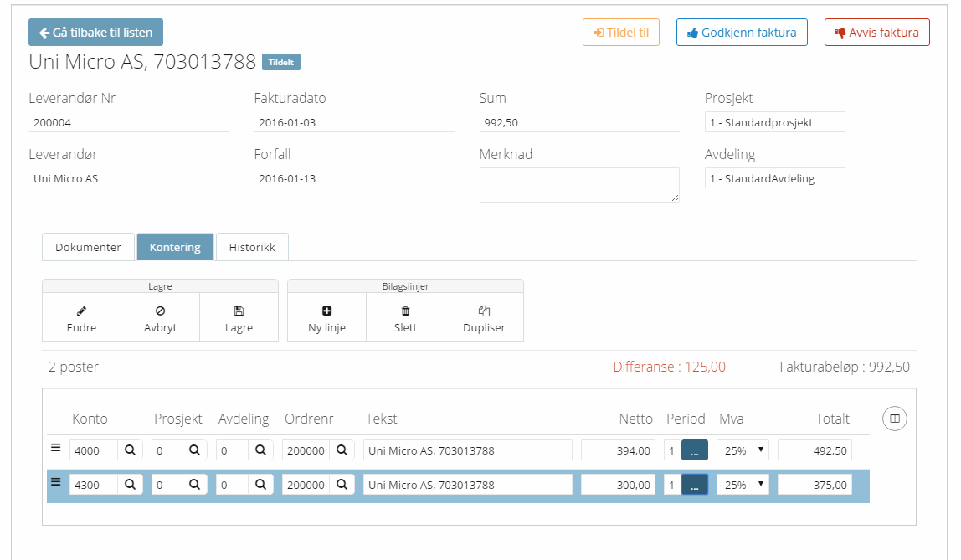Reject invoice with Avvis faktura
The height and width of the screenshot is (560, 961).
click(x=876, y=33)
